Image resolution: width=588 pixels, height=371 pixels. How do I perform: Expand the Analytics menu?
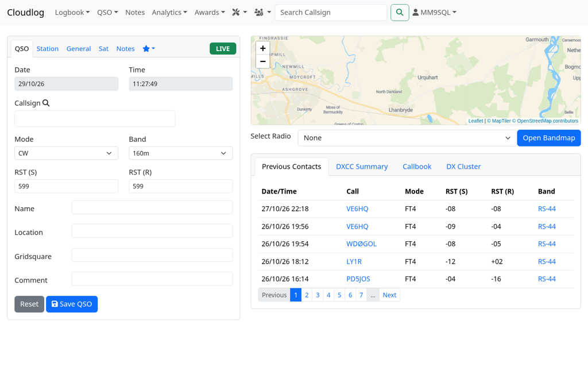pyautogui.click(x=169, y=13)
